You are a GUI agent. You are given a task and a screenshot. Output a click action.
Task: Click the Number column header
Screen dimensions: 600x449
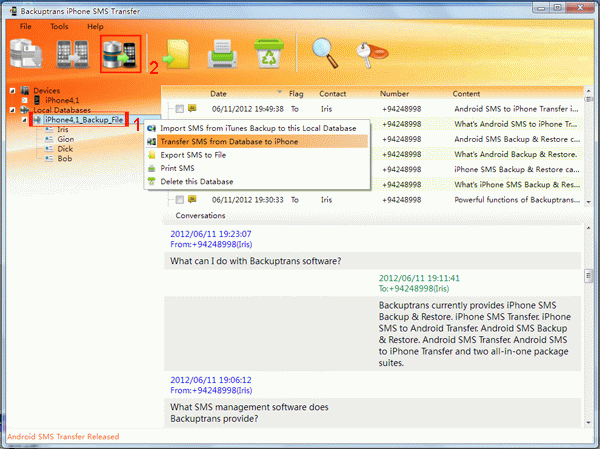click(x=394, y=94)
